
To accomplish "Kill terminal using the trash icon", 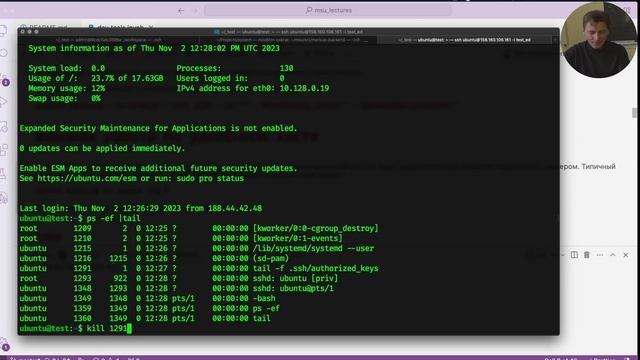I will [587, 255].
